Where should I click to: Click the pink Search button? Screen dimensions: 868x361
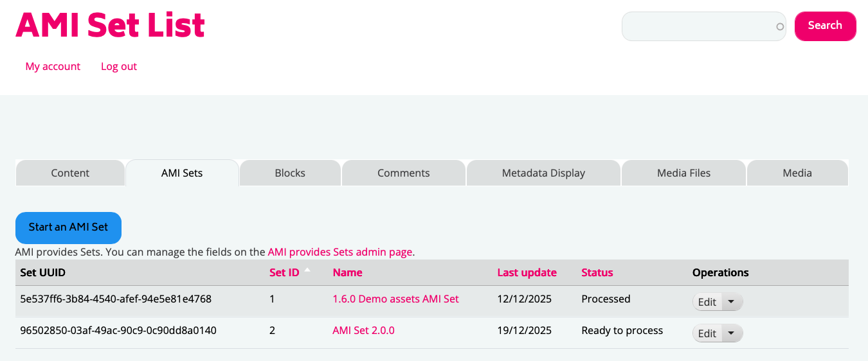825,26
